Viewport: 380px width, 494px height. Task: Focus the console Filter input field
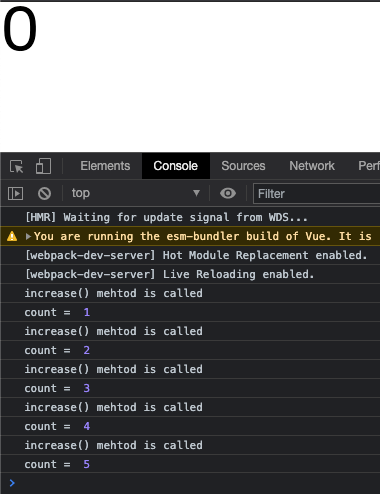pyautogui.click(x=317, y=193)
